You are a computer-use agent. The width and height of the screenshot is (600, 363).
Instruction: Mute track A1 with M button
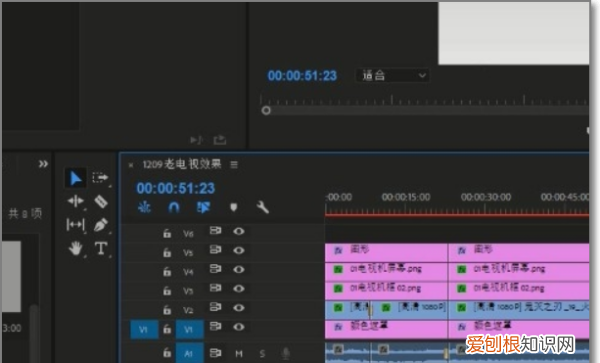(239, 353)
